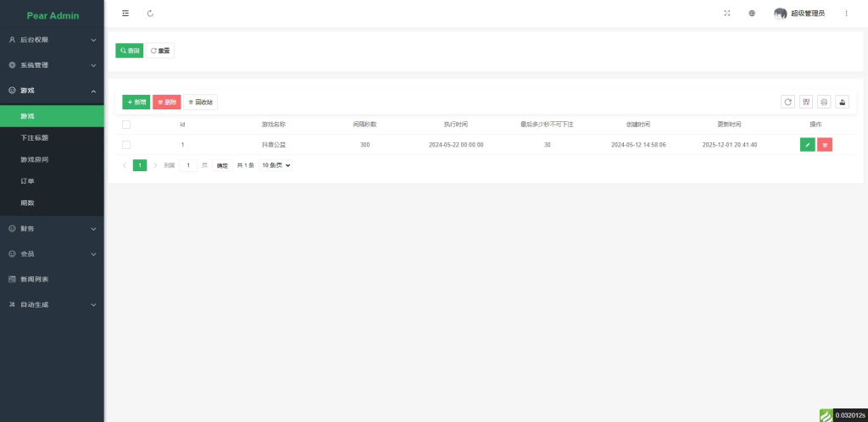Expand the 财务 sidebar menu

(x=52, y=228)
